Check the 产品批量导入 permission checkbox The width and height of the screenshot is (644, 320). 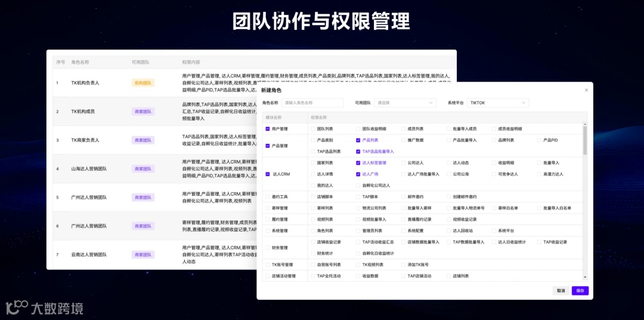[x=448, y=140]
